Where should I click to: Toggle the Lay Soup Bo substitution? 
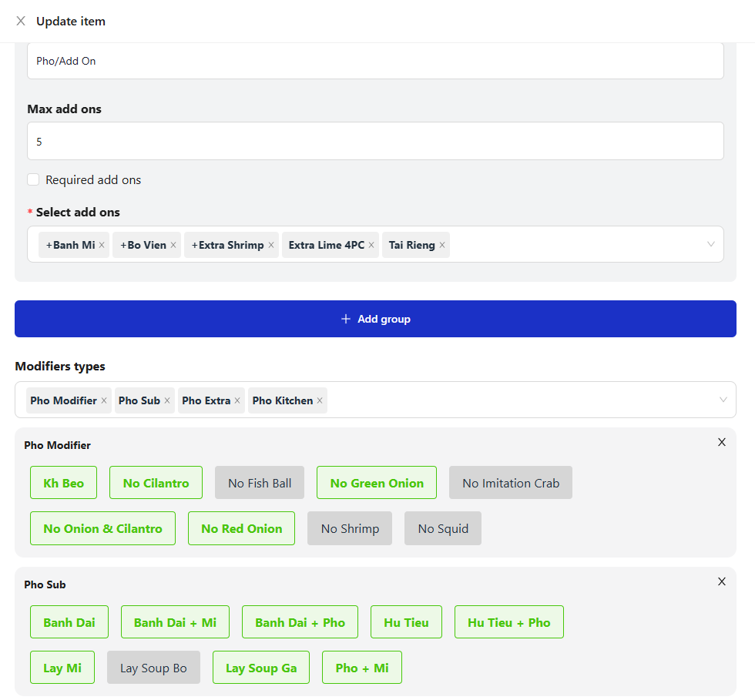153,667
